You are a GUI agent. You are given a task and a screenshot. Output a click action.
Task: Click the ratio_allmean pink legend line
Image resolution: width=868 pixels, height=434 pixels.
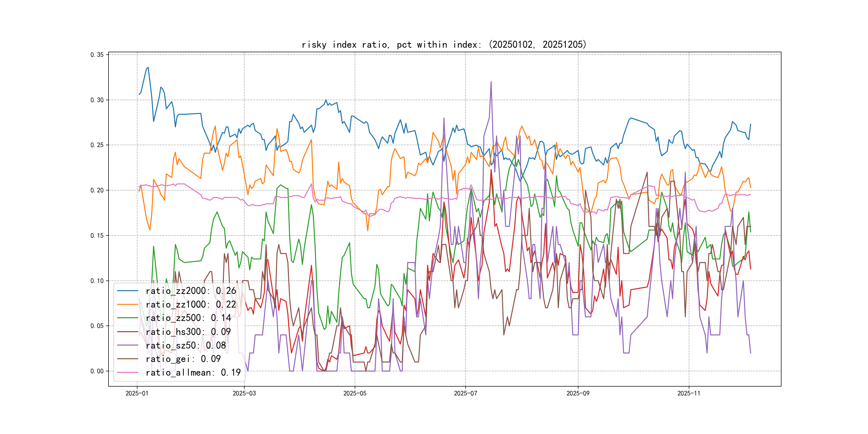point(127,372)
